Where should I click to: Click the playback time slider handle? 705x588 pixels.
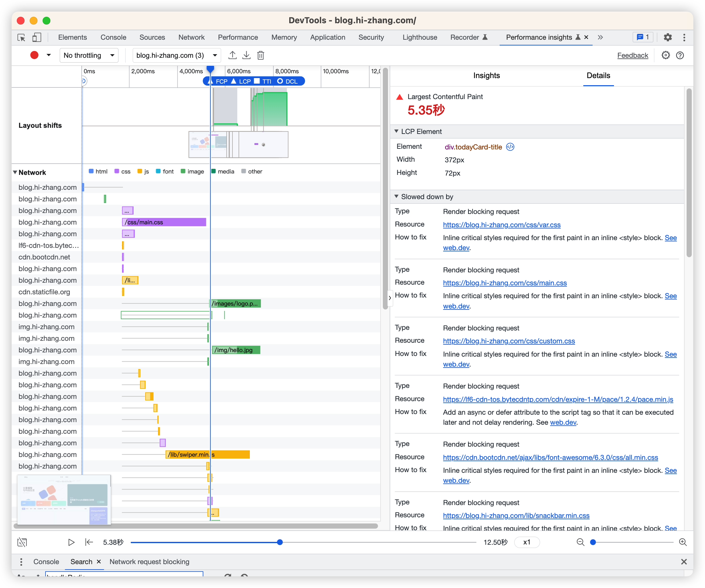coord(280,542)
